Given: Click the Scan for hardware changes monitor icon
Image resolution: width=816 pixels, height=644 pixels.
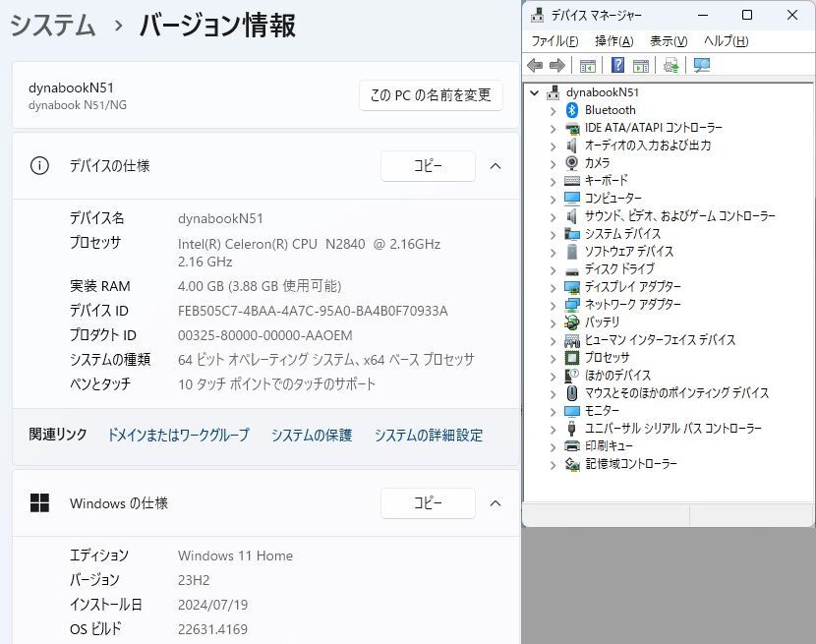Looking at the screenshot, I should tap(702, 66).
